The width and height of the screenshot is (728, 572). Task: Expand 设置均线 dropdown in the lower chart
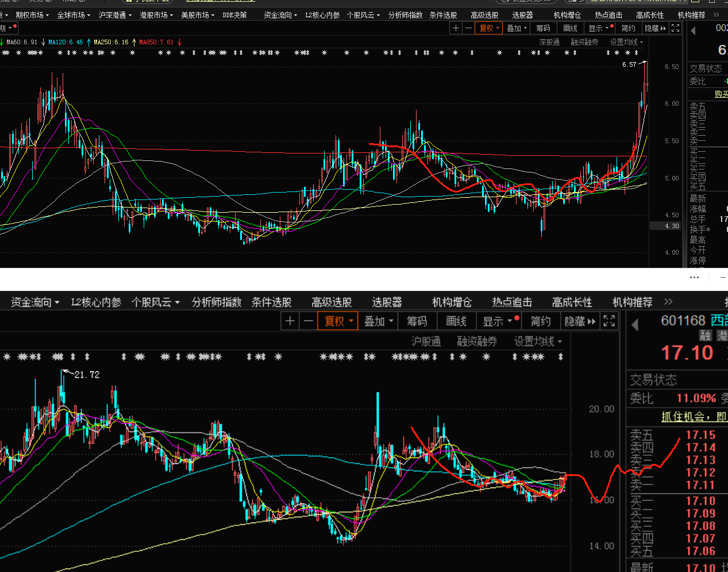click(538, 341)
